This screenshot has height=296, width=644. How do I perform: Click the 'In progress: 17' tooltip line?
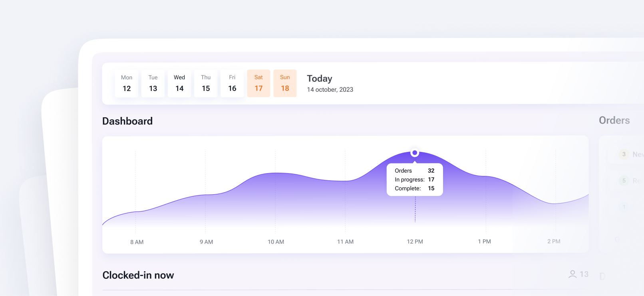click(x=415, y=180)
